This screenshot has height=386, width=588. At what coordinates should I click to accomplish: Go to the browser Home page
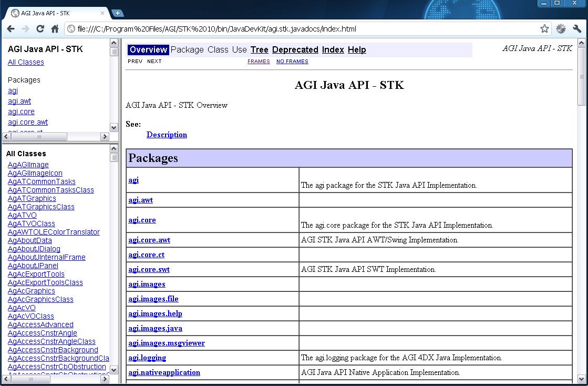(55, 29)
